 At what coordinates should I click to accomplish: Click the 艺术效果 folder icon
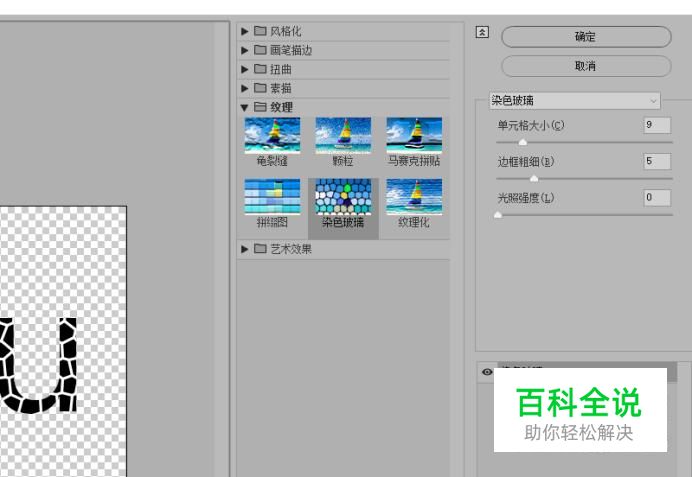(260, 249)
